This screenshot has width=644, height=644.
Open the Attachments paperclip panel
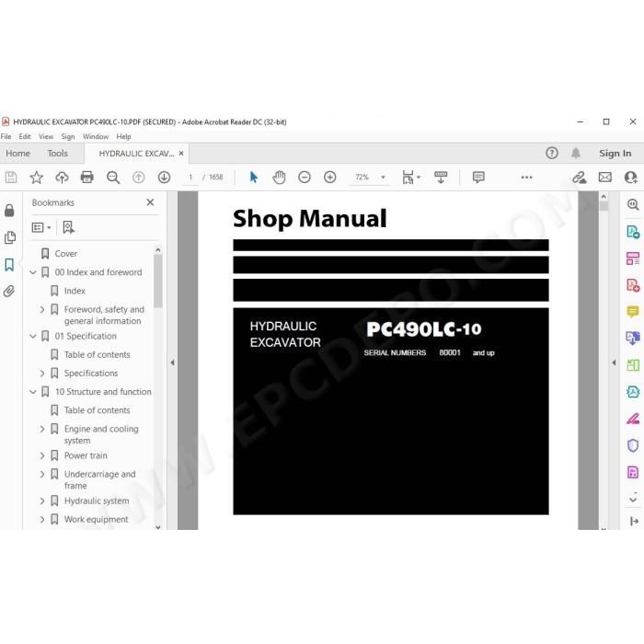9,292
